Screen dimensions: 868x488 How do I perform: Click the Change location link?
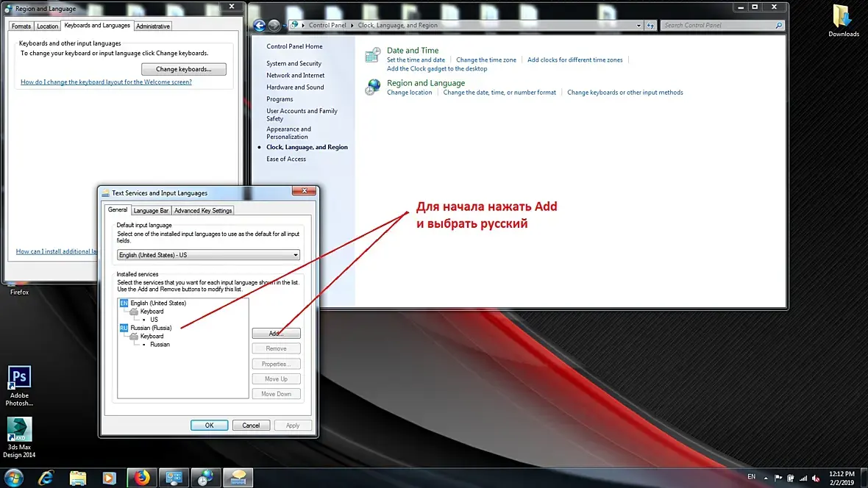coord(409,93)
